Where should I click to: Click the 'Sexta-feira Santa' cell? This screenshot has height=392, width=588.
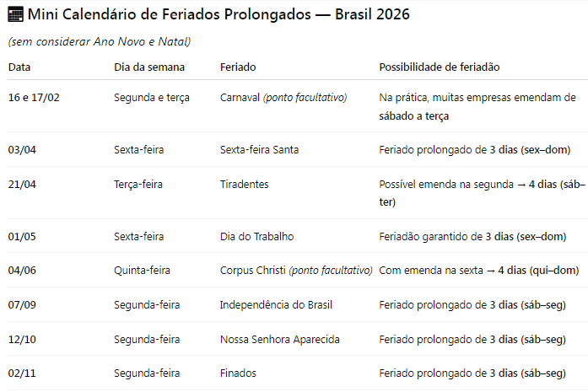[x=259, y=149]
